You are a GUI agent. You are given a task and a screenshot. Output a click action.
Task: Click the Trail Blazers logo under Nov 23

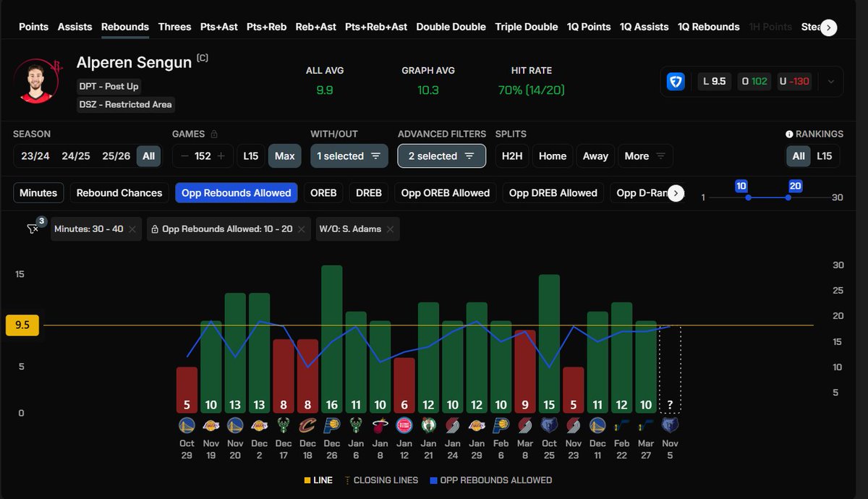point(573,425)
